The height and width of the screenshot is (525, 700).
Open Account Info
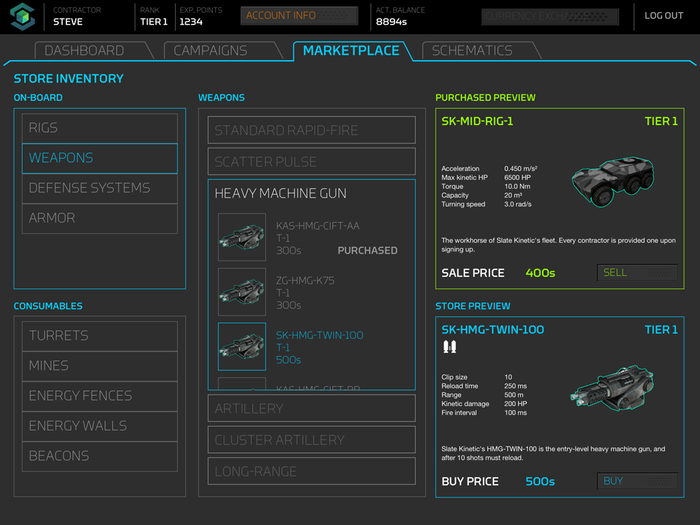pos(299,16)
